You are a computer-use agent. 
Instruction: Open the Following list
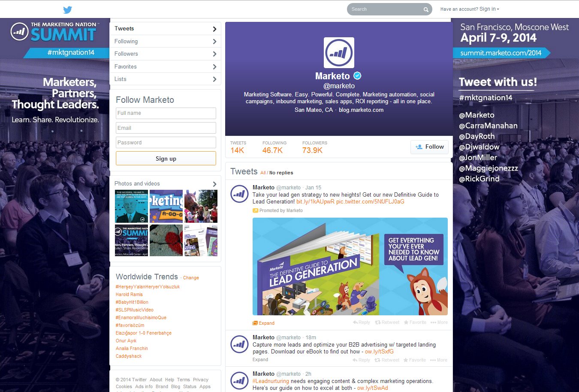pos(166,42)
